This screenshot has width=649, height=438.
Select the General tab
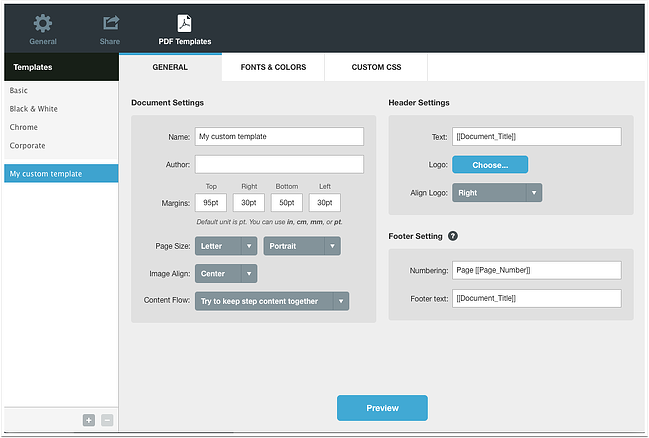click(170, 67)
